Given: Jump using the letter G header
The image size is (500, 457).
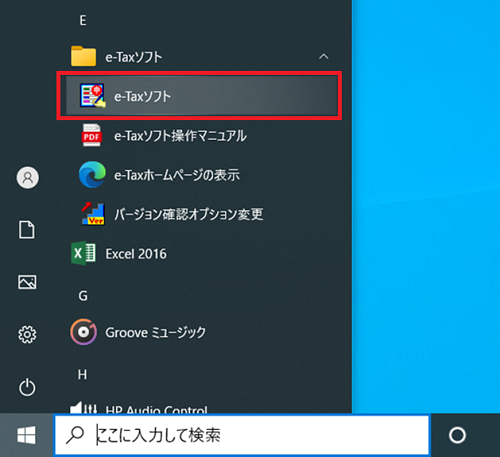Looking at the screenshot, I should click(83, 296).
